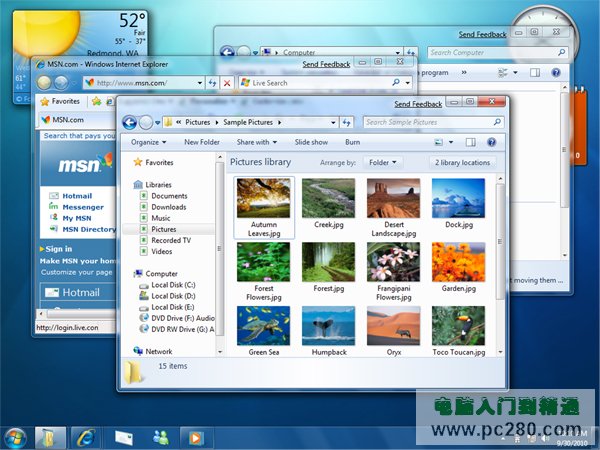Select Desert Landscape.jpg thumbnail

(394, 198)
